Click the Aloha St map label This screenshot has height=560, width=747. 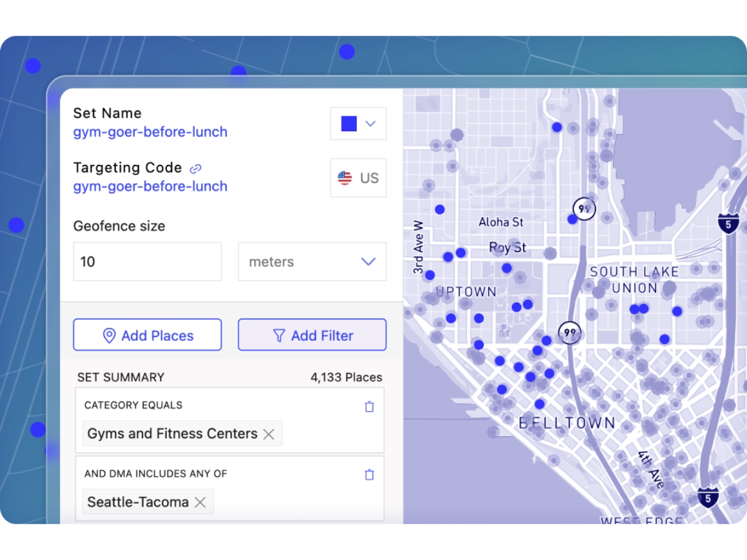[x=501, y=222]
